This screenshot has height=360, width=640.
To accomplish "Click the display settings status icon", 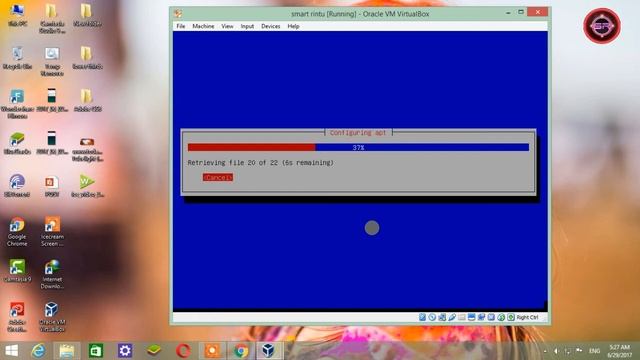I will coord(471,317).
